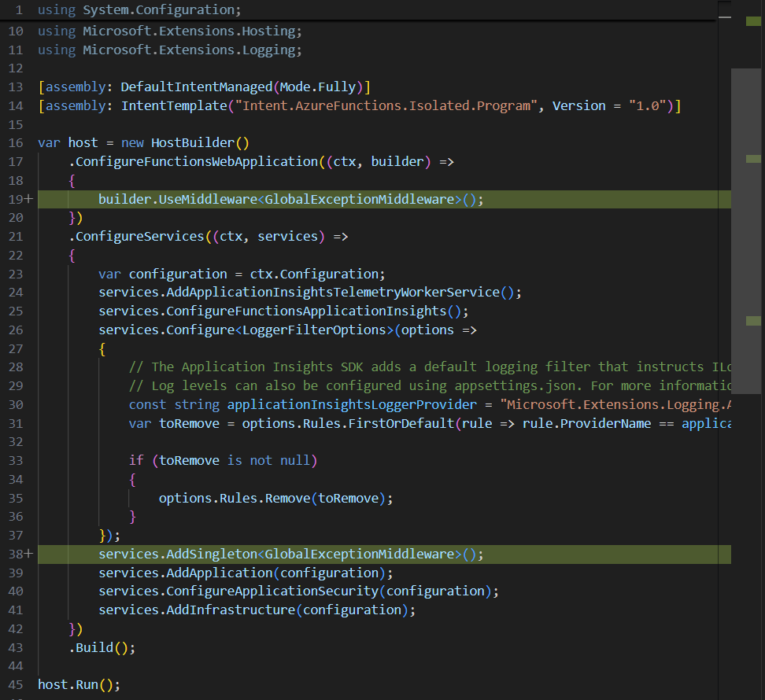Viewport: 765px width, 700px height.
Task: Click the plus diff marker on line 38
Action: point(29,554)
